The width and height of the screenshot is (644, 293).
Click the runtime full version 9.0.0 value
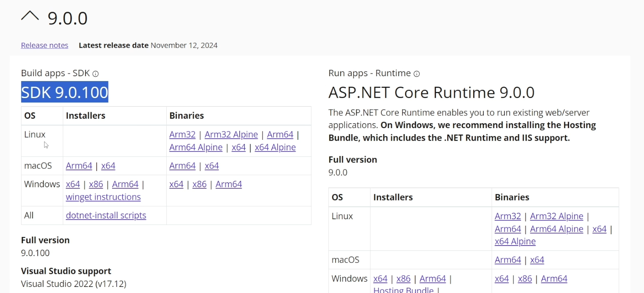tap(338, 173)
